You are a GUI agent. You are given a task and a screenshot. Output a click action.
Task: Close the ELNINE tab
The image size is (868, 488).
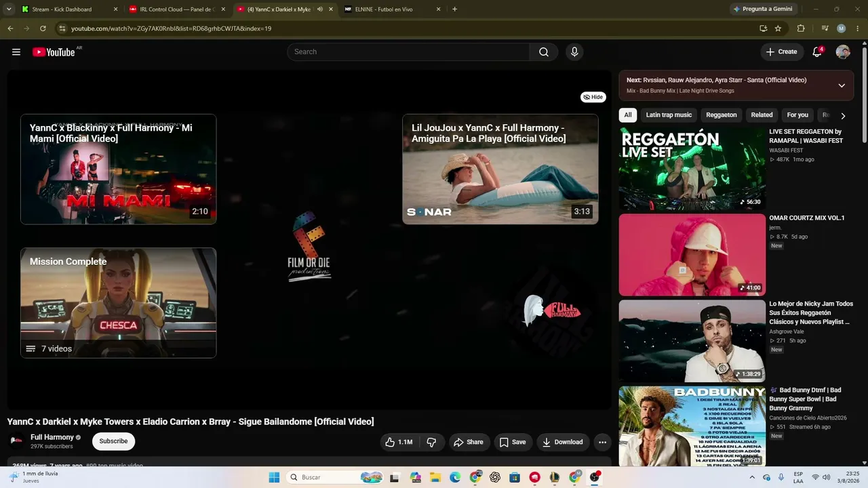438,9
